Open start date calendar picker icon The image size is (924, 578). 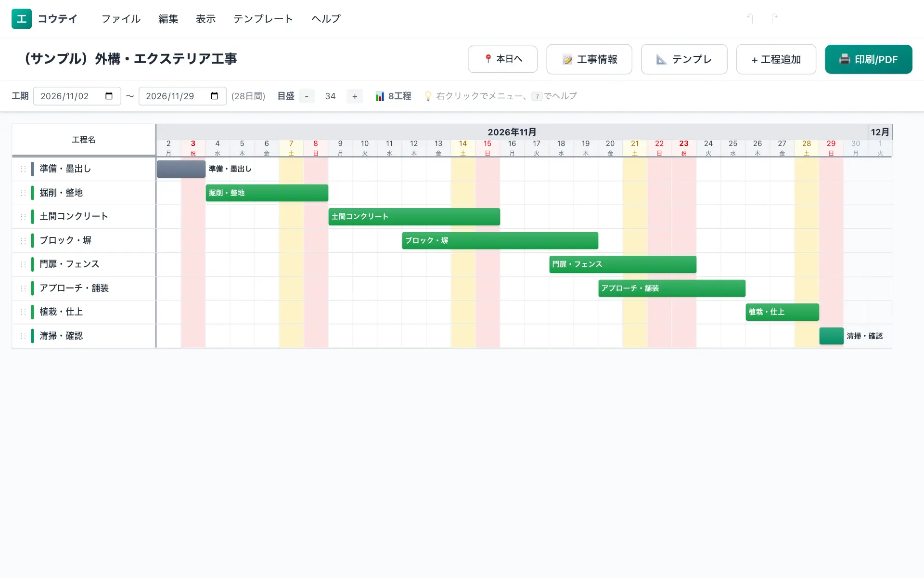pos(109,96)
